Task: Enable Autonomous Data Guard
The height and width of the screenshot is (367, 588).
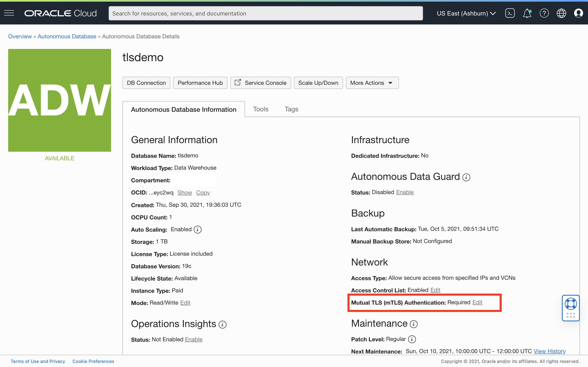Action: (405, 192)
